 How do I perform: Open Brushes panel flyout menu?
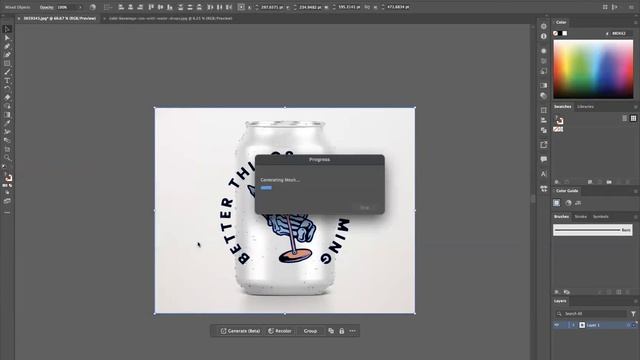(x=636, y=217)
